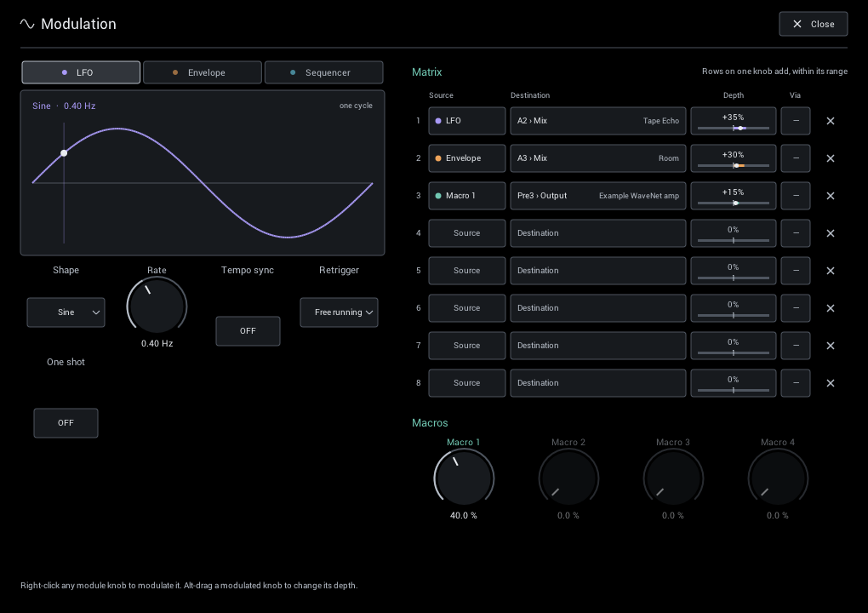Choose a Source for matrix row 5
868x613 pixels.
point(466,271)
